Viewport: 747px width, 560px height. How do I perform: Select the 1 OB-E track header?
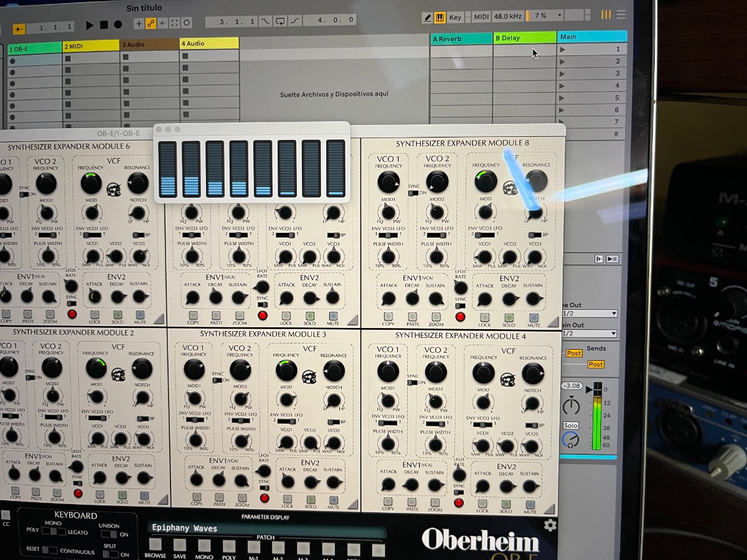point(35,49)
